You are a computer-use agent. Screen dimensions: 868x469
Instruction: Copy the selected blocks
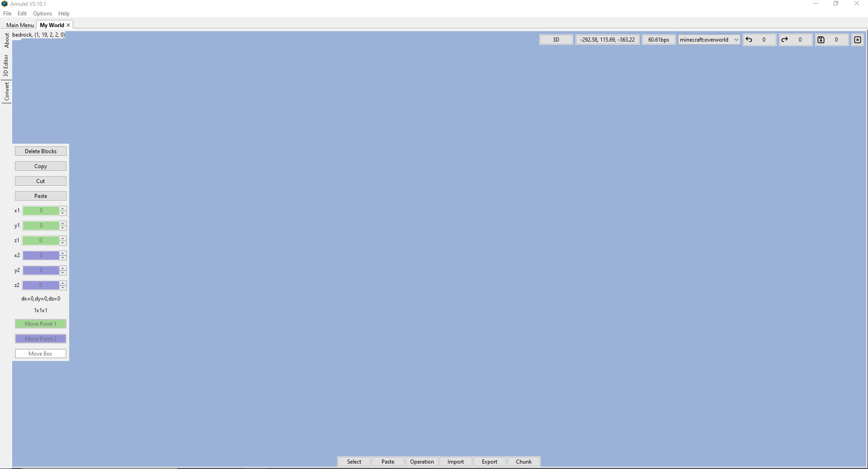pyautogui.click(x=40, y=166)
